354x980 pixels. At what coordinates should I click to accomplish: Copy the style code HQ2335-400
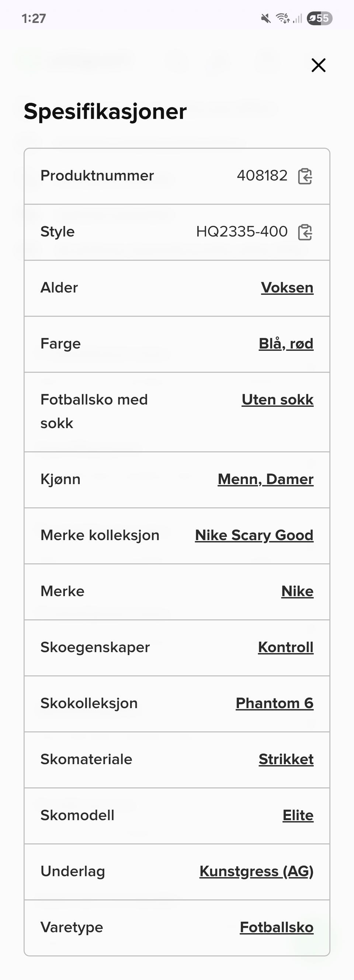pyautogui.click(x=305, y=232)
